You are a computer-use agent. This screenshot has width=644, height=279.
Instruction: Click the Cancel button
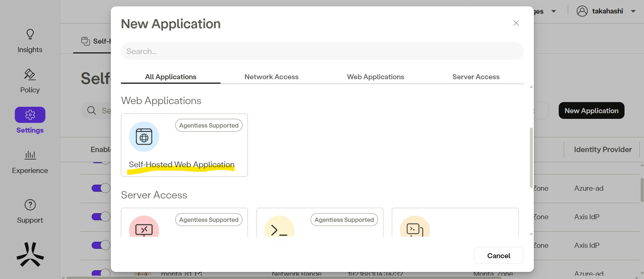click(499, 255)
